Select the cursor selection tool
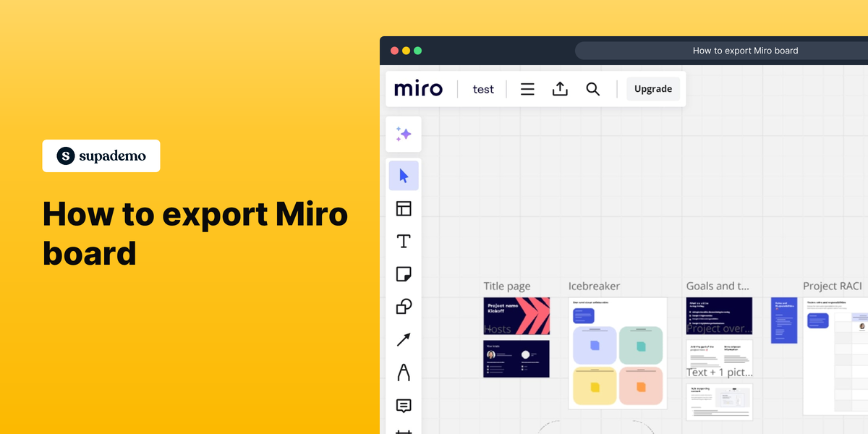Screen dimensions: 868x434 pyautogui.click(x=404, y=176)
